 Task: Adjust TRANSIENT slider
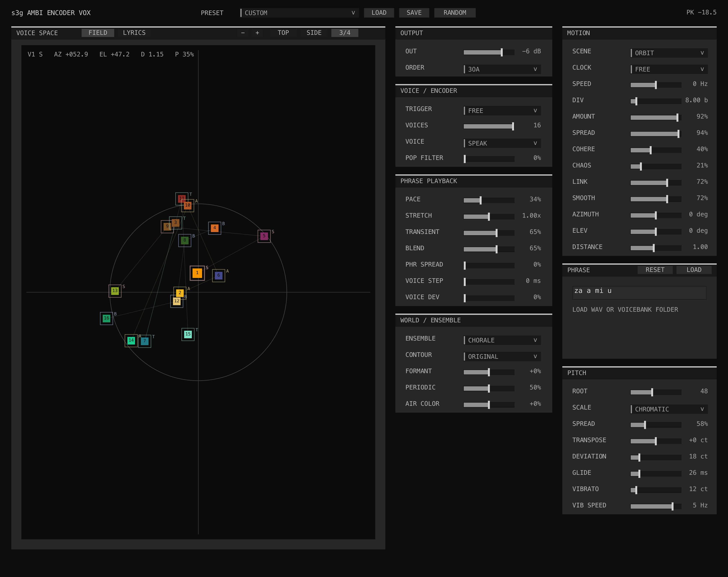coord(489,233)
